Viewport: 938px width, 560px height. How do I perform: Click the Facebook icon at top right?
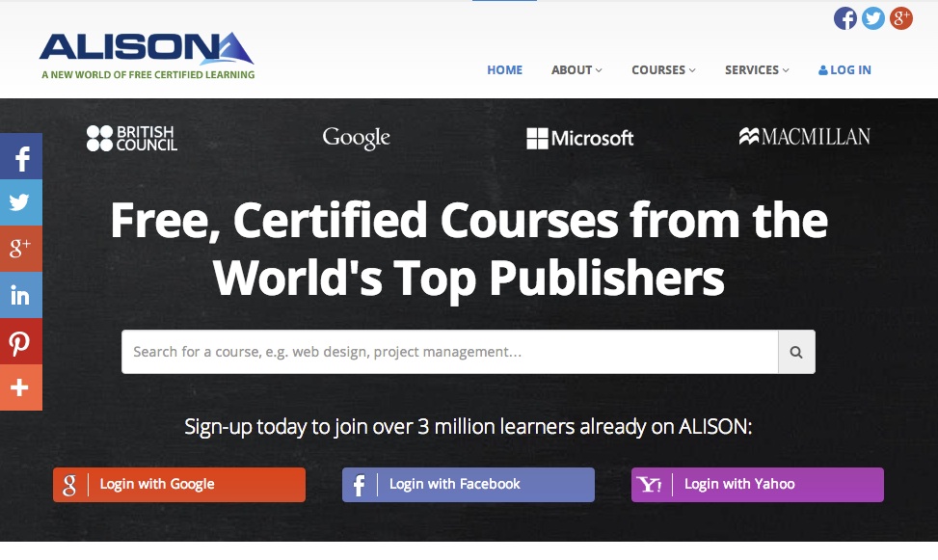click(x=845, y=17)
